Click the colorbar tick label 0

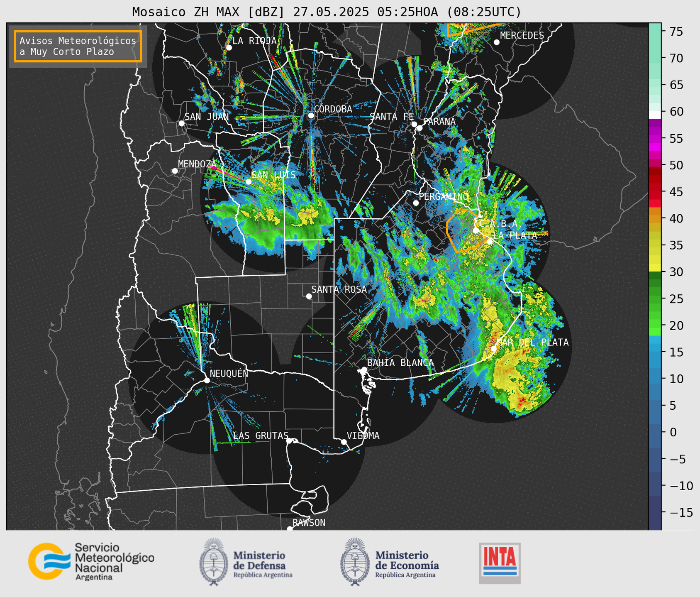pyautogui.click(x=673, y=432)
